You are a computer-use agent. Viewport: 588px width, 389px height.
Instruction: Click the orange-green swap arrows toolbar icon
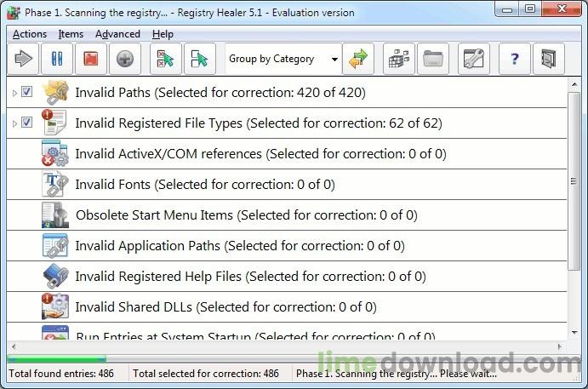click(358, 59)
